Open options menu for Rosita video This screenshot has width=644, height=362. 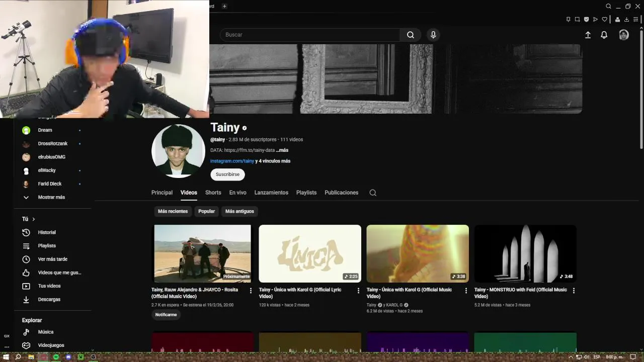click(251, 291)
